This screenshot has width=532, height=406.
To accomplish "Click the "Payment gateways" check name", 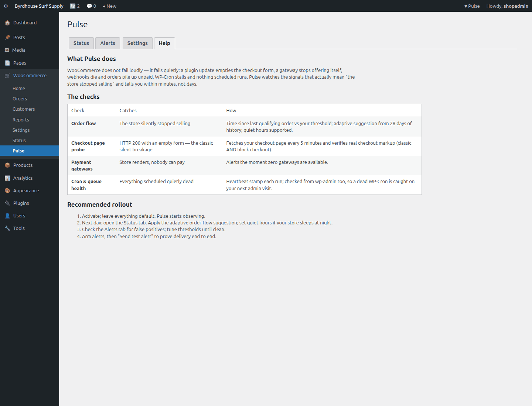I will (x=82, y=166).
